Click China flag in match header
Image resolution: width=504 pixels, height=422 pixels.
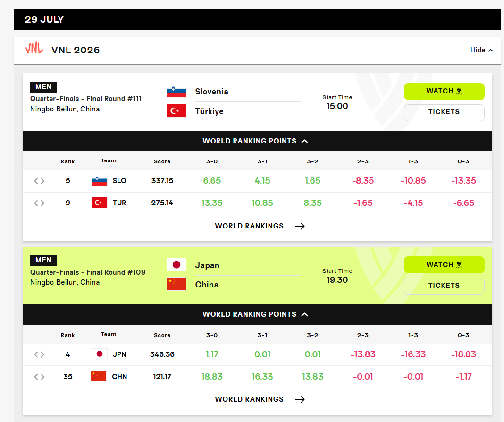176,284
